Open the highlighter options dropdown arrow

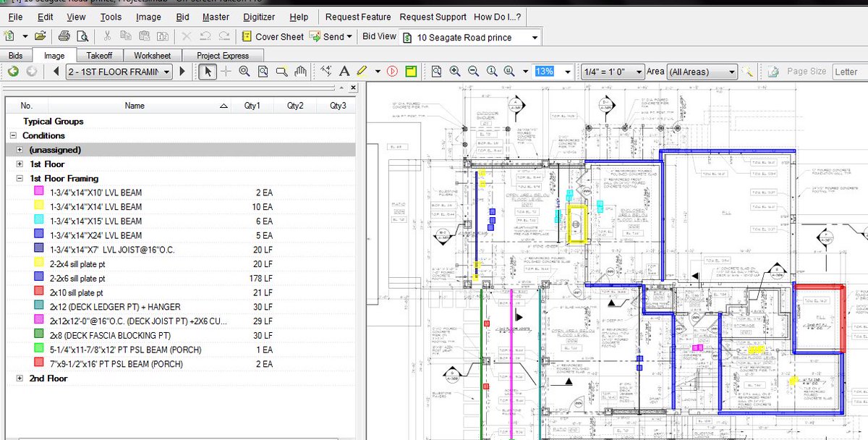click(x=376, y=72)
